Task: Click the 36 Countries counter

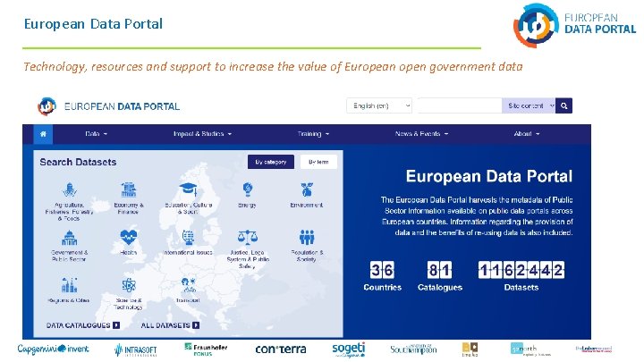Action: (382, 276)
